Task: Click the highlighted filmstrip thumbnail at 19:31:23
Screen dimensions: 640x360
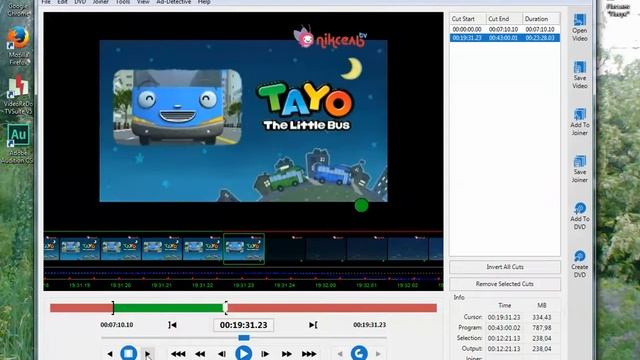Action: click(244, 249)
